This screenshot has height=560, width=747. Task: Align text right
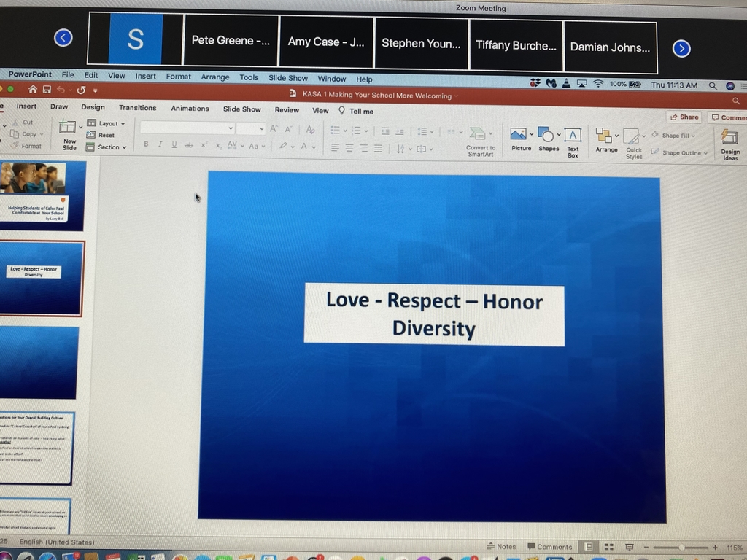tap(363, 149)
